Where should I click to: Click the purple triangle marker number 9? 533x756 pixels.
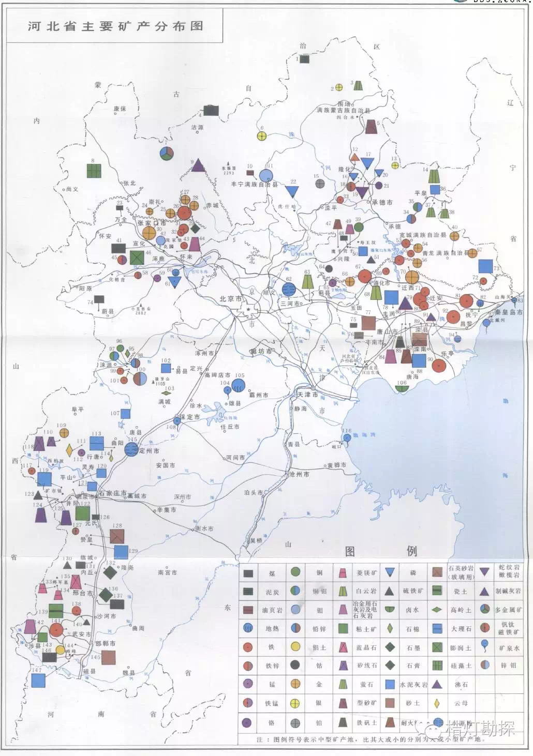tap(199, 165)
